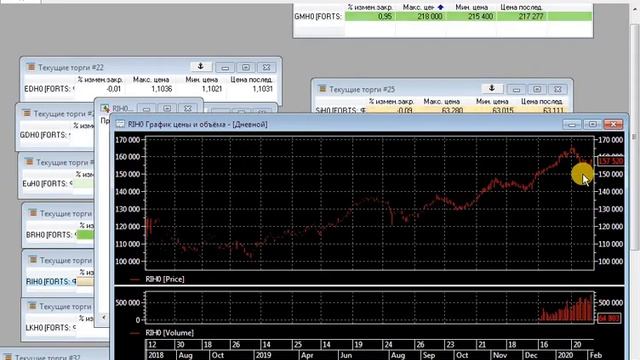Close the small RIH0 window behind the chart
Screen dimensions: 640x360
188,109
